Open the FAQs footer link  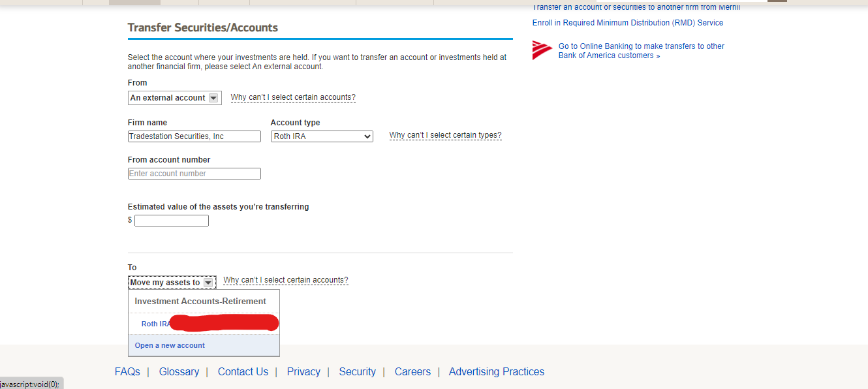[127, 371]
